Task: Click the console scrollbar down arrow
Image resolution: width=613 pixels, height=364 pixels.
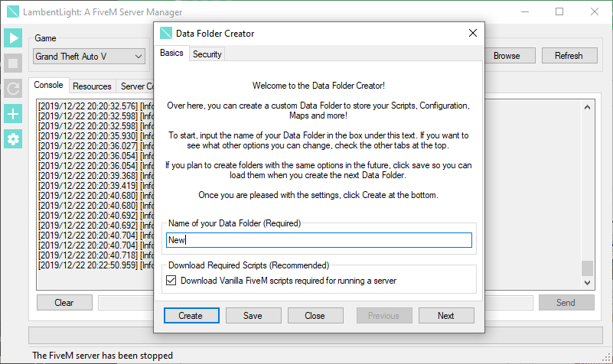Action: point(587,283)
